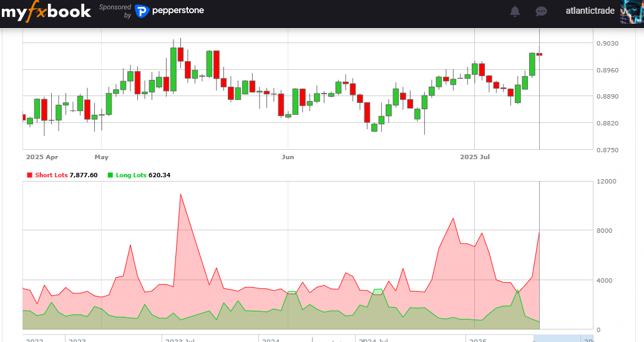The width and height of the screenshot is (644, 342).
Task: Click the Short Lots value 7,877.60
Action: pos(84,175)
